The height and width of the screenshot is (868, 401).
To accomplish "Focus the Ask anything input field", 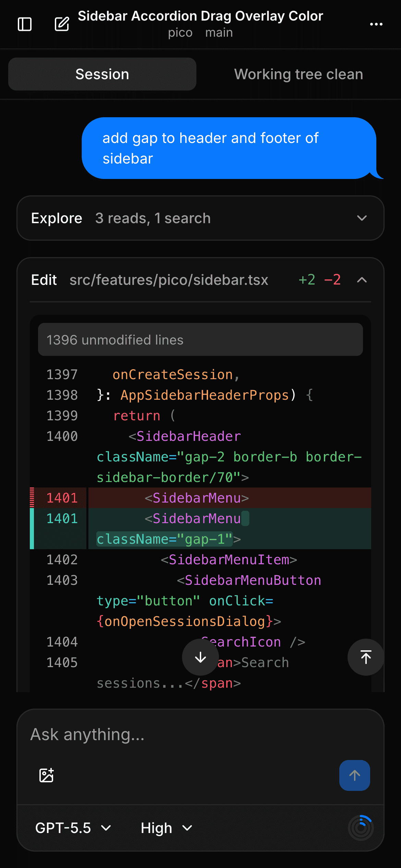I will pyautogui.click(x=200, y=734).
